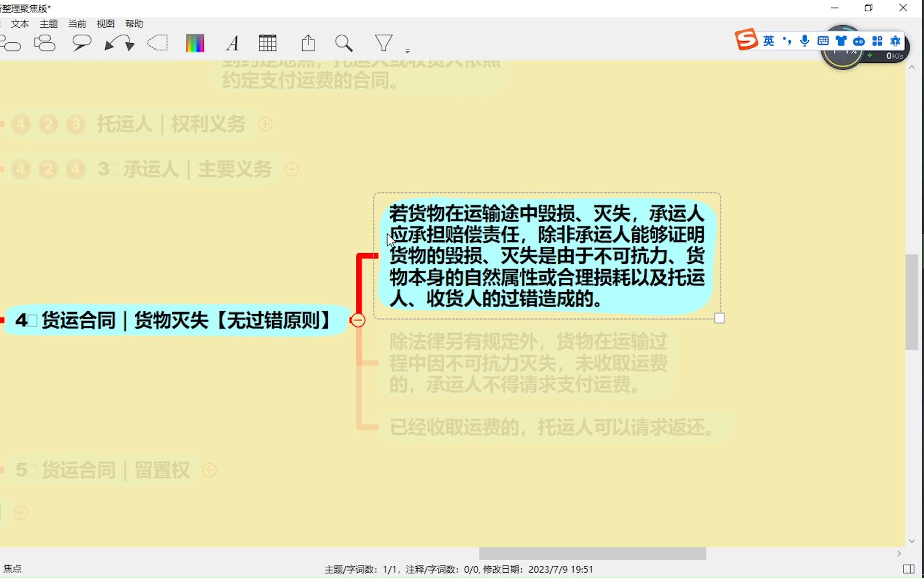Viewport: 924px width, 578px height.
Task: Open font formatting with the A icon
Action: (x=232, y=43)
